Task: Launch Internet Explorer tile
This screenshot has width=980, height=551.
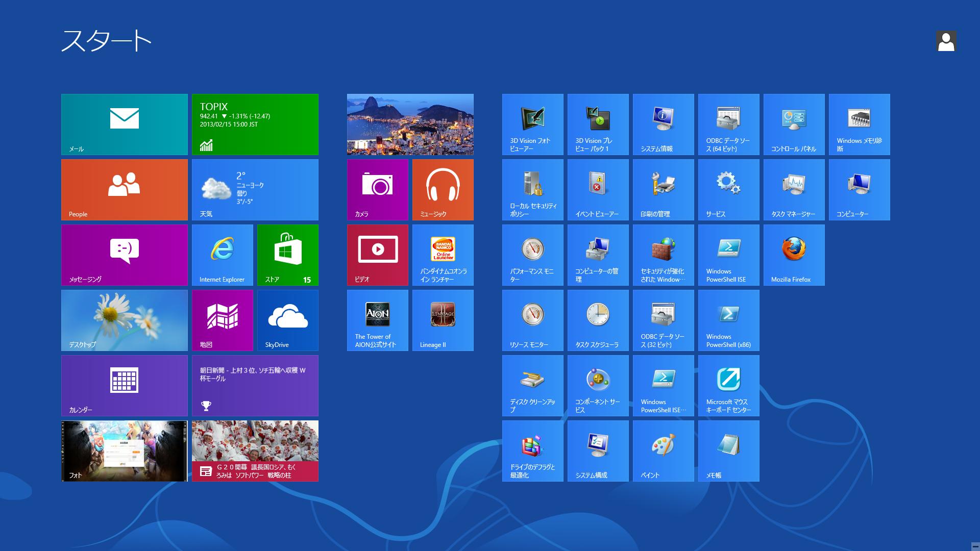Action: (222, 255)
